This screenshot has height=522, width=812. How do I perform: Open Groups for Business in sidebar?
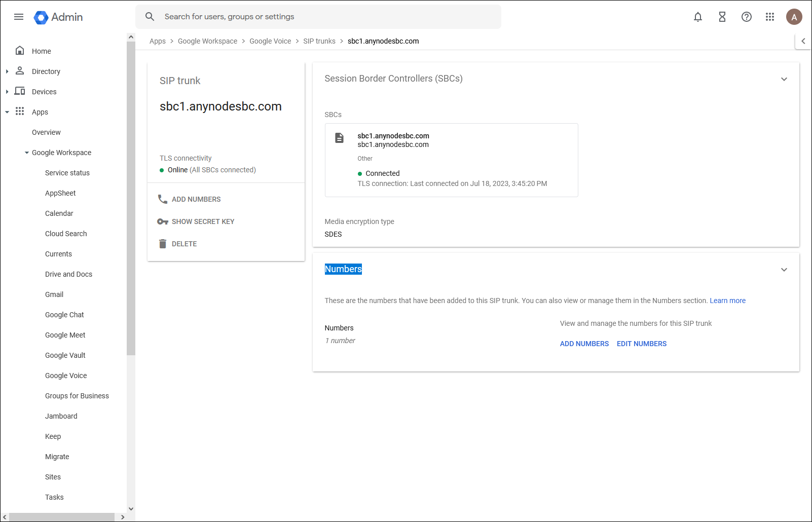pos(77,396)
